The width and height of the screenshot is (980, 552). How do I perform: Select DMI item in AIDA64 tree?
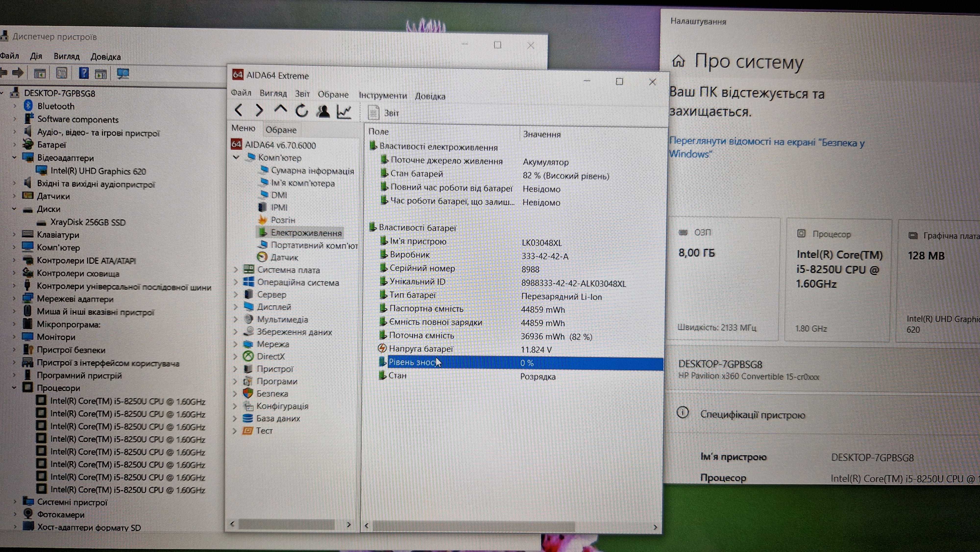click(279, 195)
